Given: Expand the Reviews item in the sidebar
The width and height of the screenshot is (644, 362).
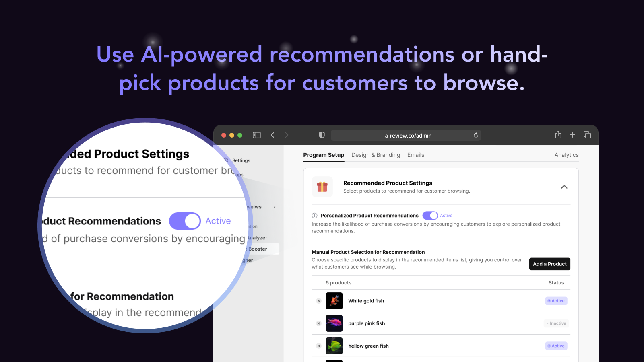Looking at the screenshot, I should point(274,207).
